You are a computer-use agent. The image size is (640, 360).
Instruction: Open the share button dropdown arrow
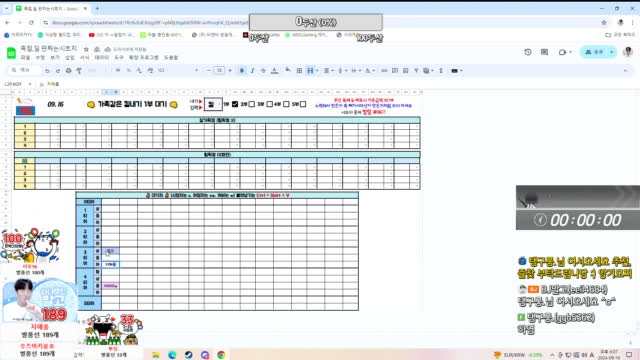[611, 52]
